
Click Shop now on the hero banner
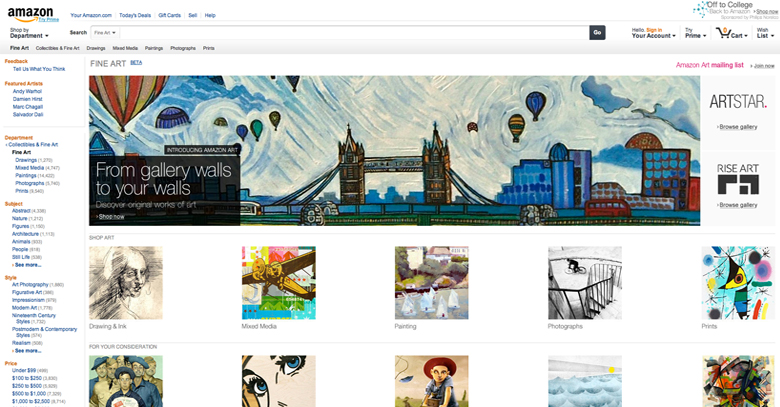(111, 216)
